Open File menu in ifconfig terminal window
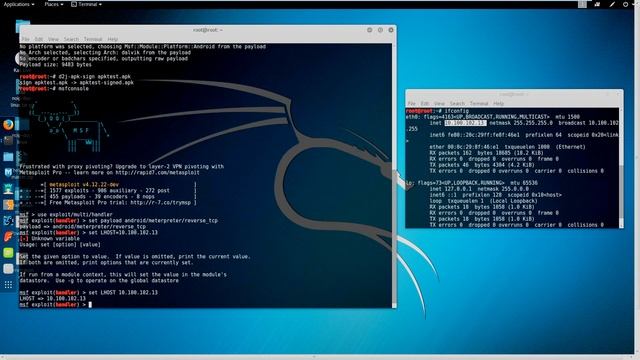 coord(411,104)
